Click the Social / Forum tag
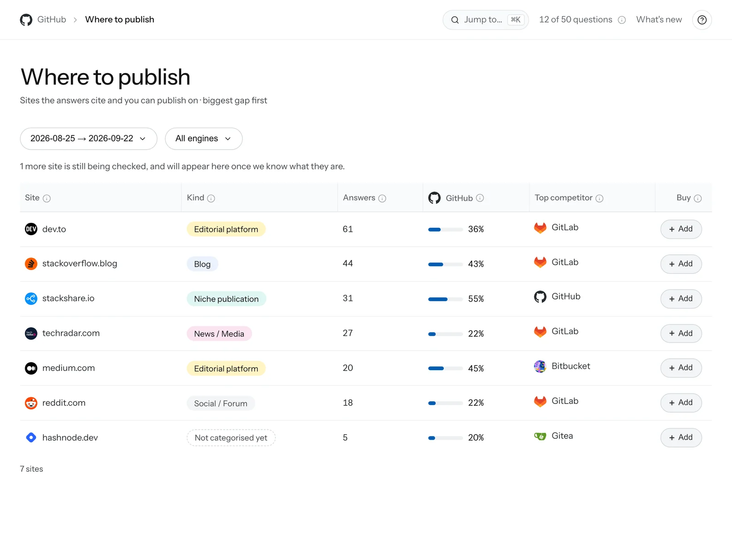732x560 pixels. [221, 403]
